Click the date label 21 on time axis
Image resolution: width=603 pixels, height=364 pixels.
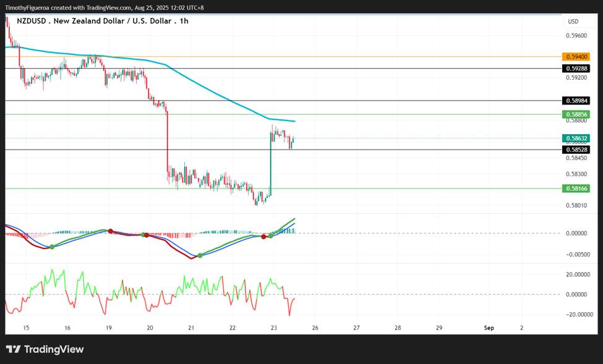point(191,328)
